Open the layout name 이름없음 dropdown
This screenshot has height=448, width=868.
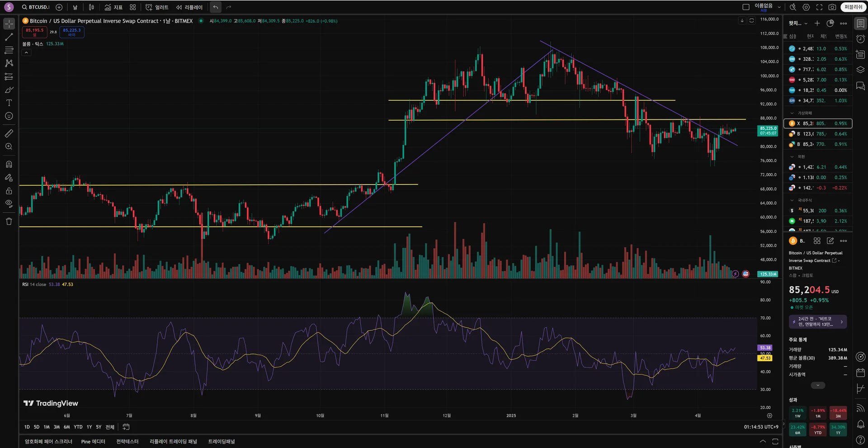click(767, 7)
